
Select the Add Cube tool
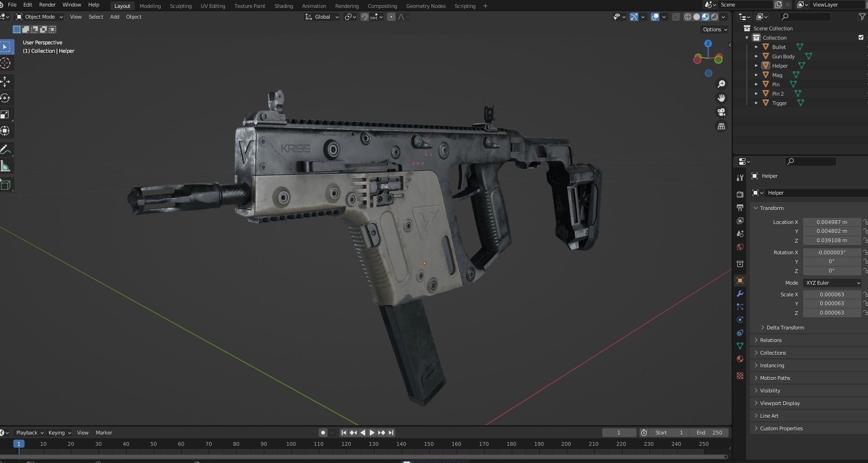[x=6, y=185]
